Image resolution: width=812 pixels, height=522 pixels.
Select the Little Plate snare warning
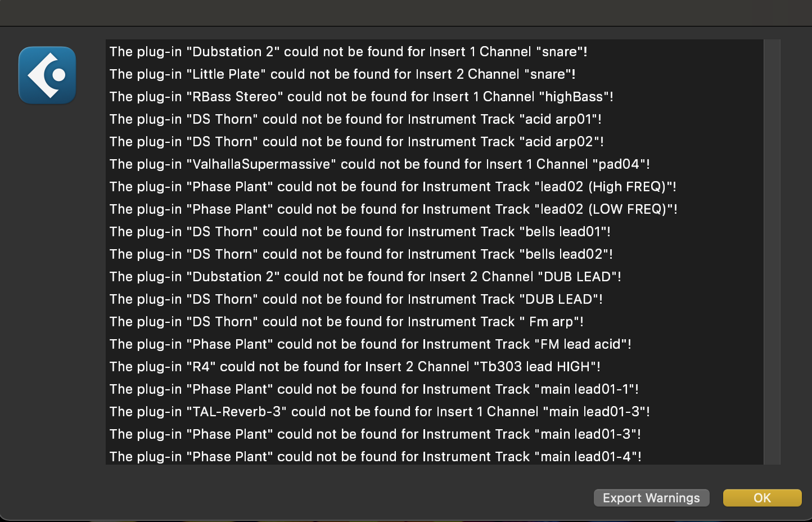(x=342, y=74)
